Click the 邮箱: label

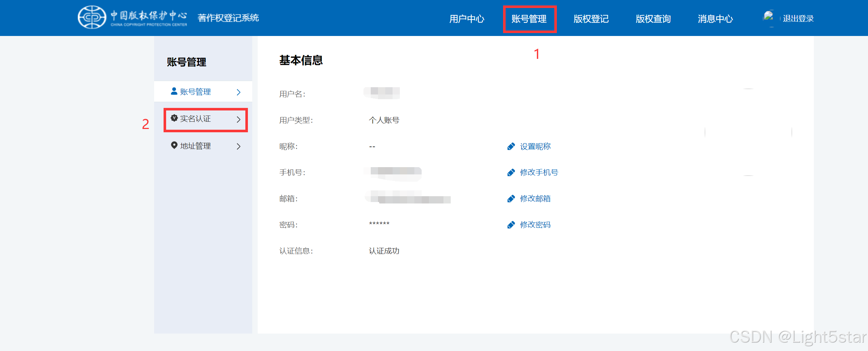click(289, 199)
